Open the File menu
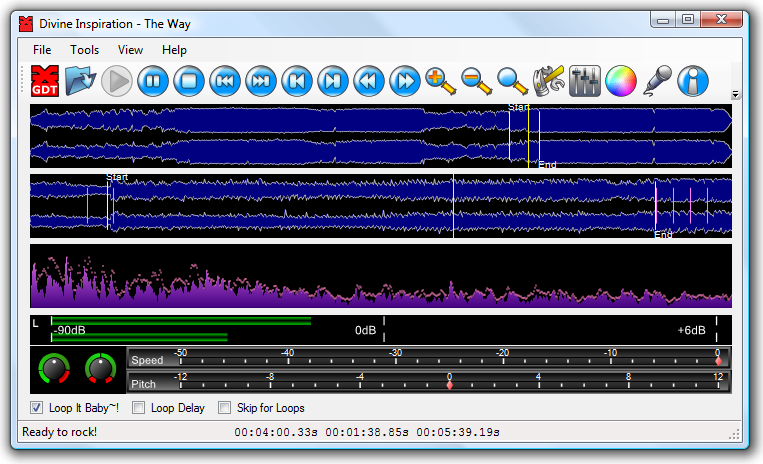 click(x=42, y=50)
